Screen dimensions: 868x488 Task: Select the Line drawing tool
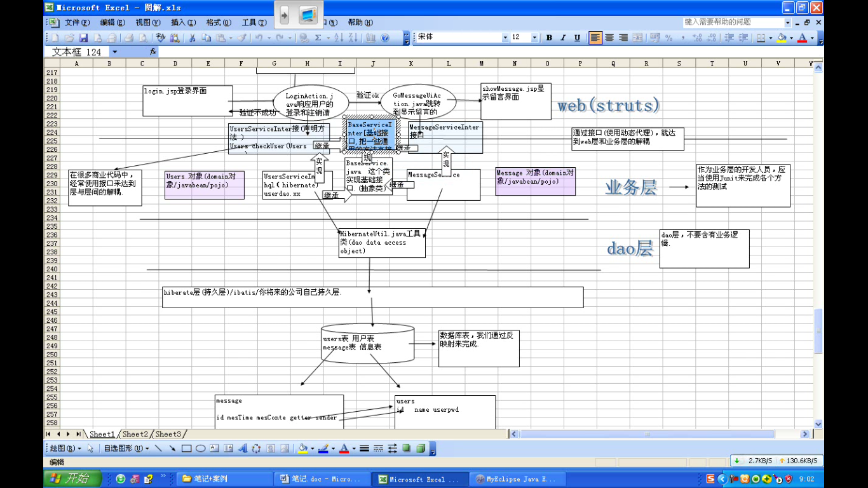pyautogui.click(x=158, y=449)
